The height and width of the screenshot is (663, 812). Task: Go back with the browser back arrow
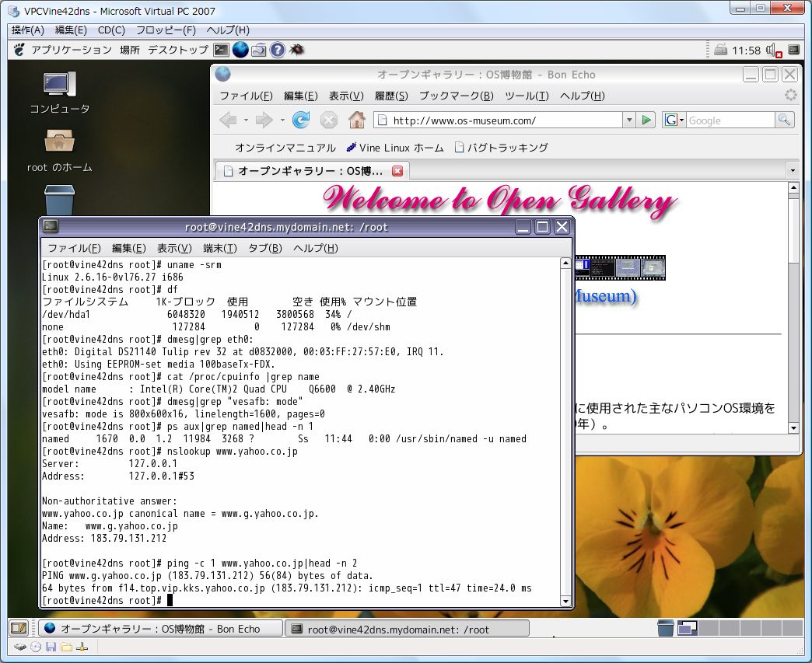229,120
